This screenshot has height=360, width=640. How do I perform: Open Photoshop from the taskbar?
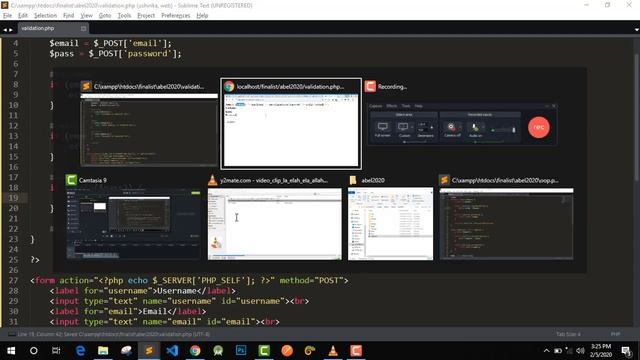pyautogui.click(x=241, y=351)
